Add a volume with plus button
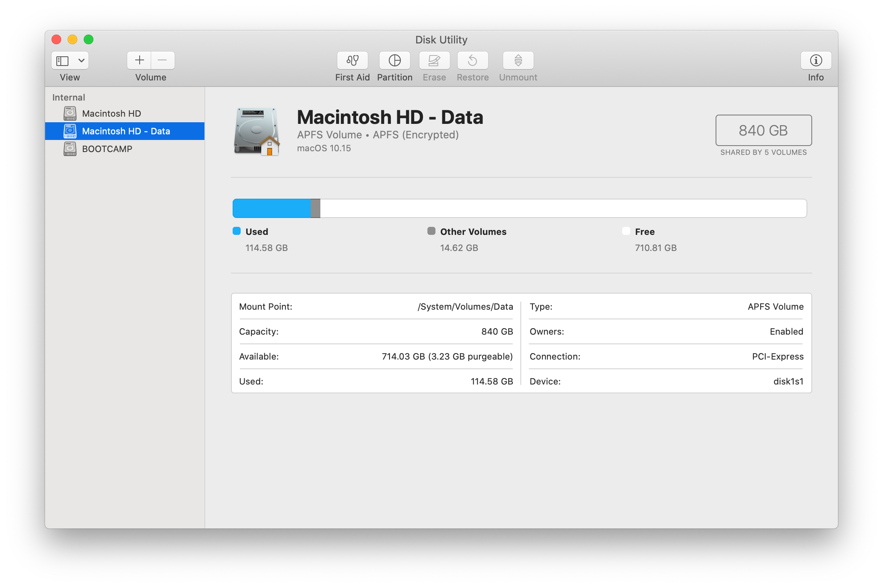 coord(139,60)
